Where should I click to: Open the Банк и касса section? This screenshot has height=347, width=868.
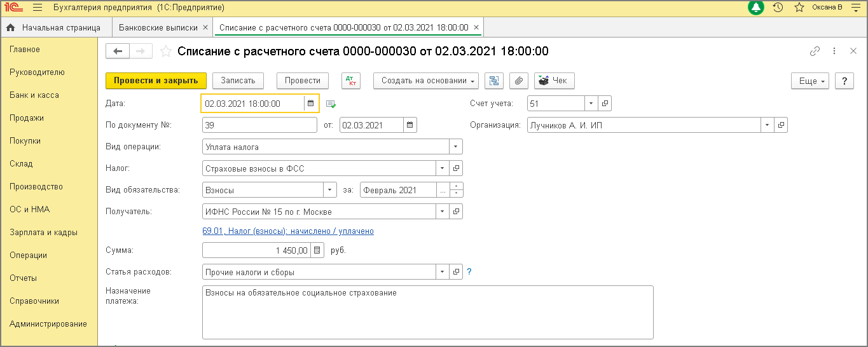coord(34,95)
